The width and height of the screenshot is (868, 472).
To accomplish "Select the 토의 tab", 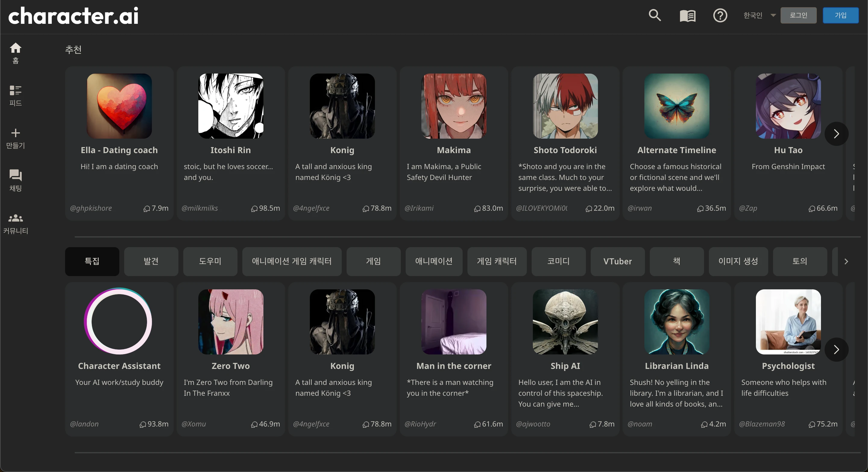I will pos(800,261).
